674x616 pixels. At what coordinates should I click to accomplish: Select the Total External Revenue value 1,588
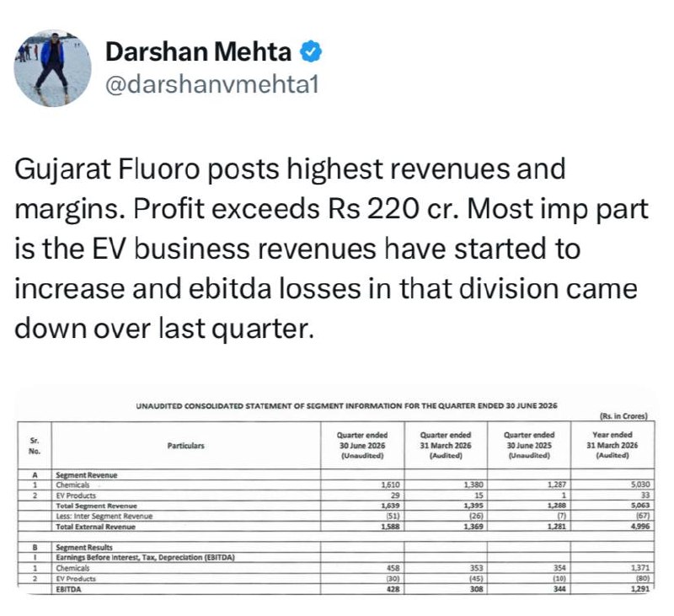tap(390, 527)
